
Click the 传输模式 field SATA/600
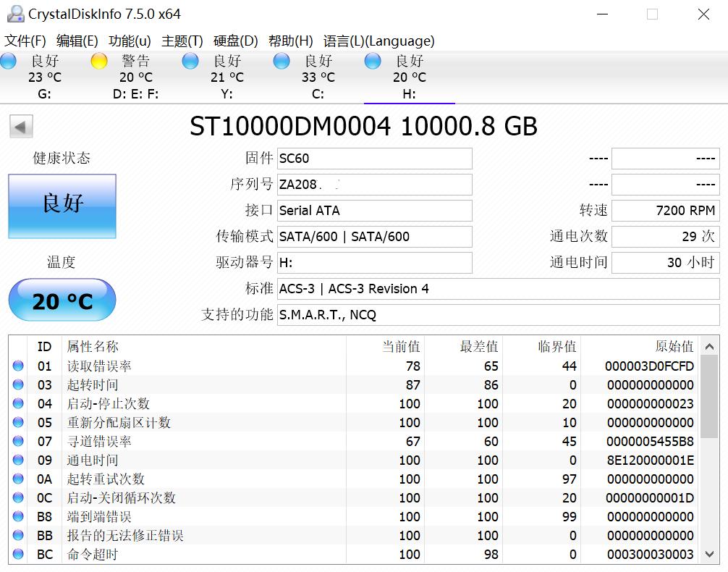point(375,237)
